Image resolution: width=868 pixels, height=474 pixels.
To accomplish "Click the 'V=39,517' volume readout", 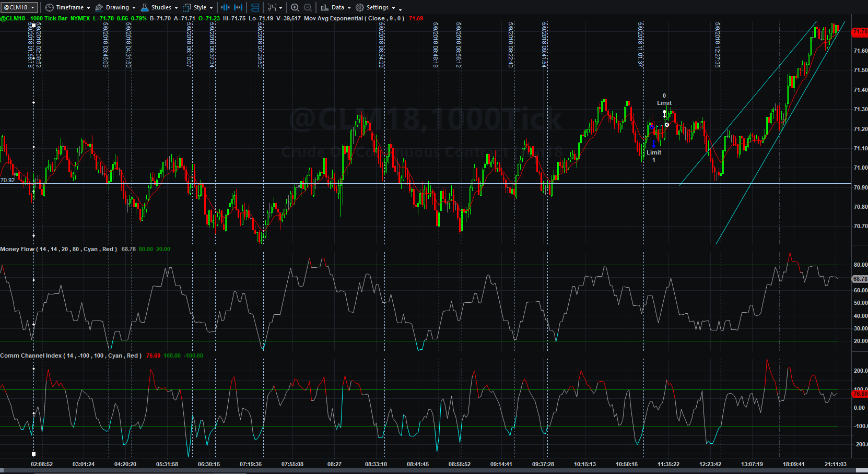I will [x=288, y=18].
